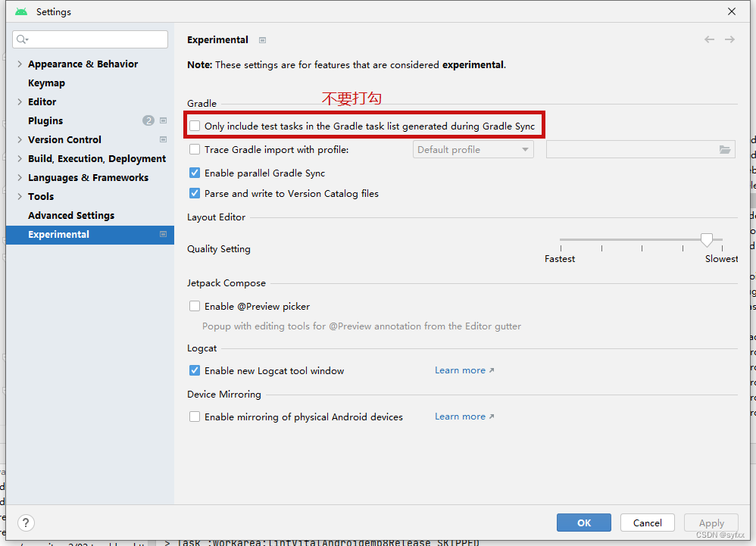Expand the Tools tree node chevron

coord(20,196)
